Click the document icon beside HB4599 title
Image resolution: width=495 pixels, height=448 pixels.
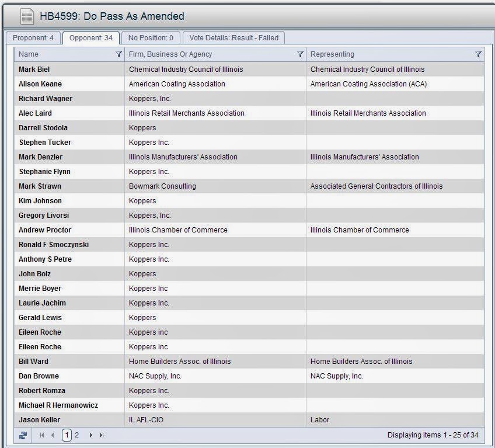[x=27, y=16]
